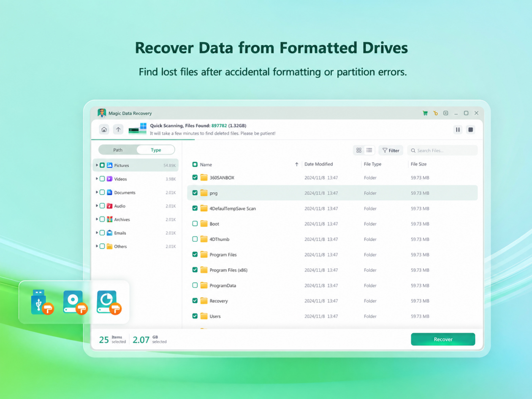The width and height of the screenshot is (532, 399).
Task: Click the Audio category icon
Action: [109, 206]
